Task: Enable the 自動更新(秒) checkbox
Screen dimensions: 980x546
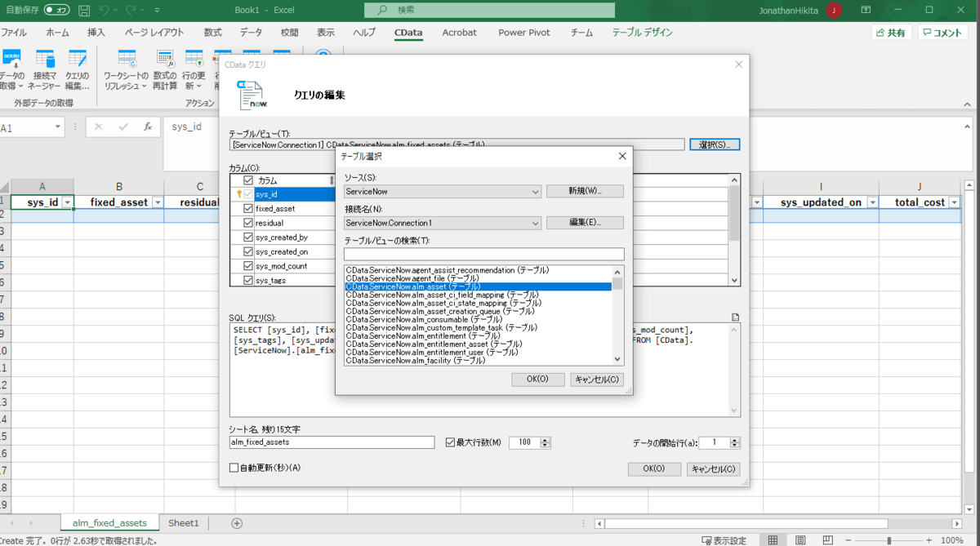Action: coord(234,468)
